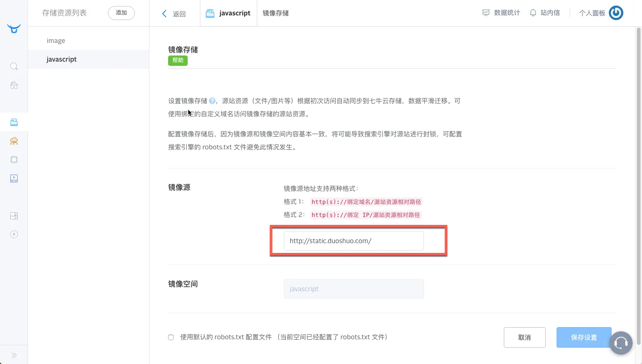
Task: Go to home via sidebar house icon
Action: (x=14, y=85)
